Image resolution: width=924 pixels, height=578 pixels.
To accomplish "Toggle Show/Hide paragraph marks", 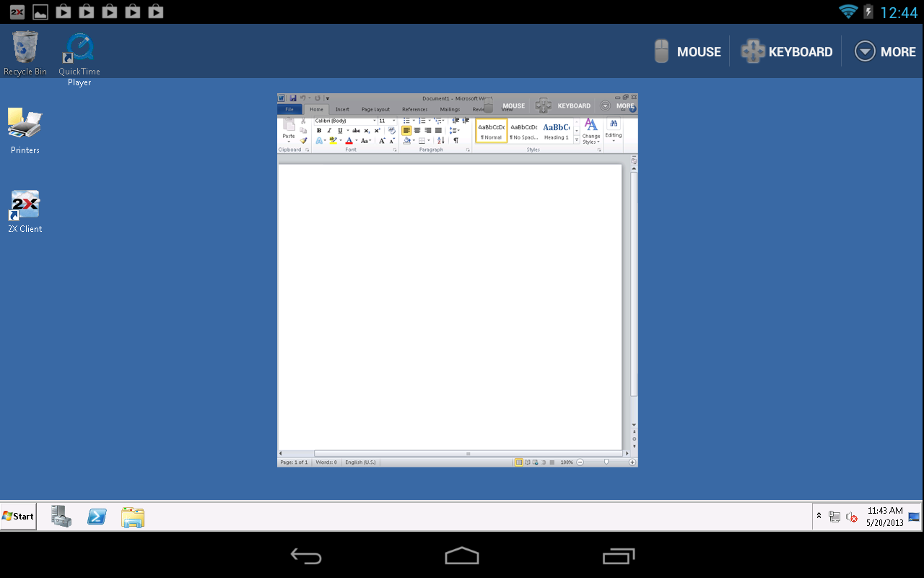I will pos(456,140).
